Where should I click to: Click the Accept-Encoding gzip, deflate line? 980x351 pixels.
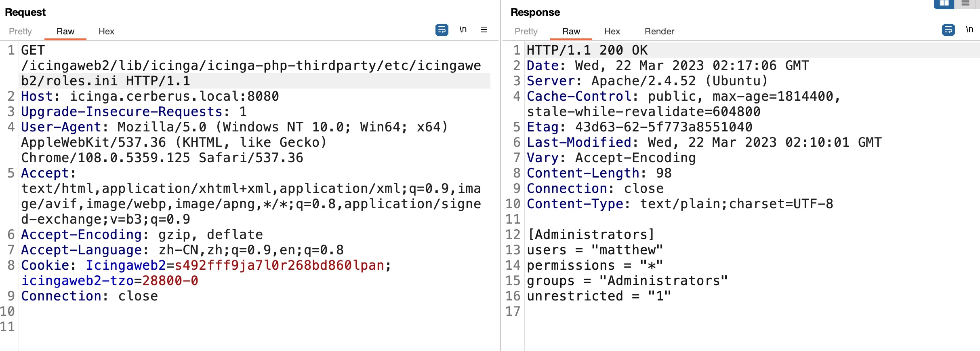tap(142, 235)
